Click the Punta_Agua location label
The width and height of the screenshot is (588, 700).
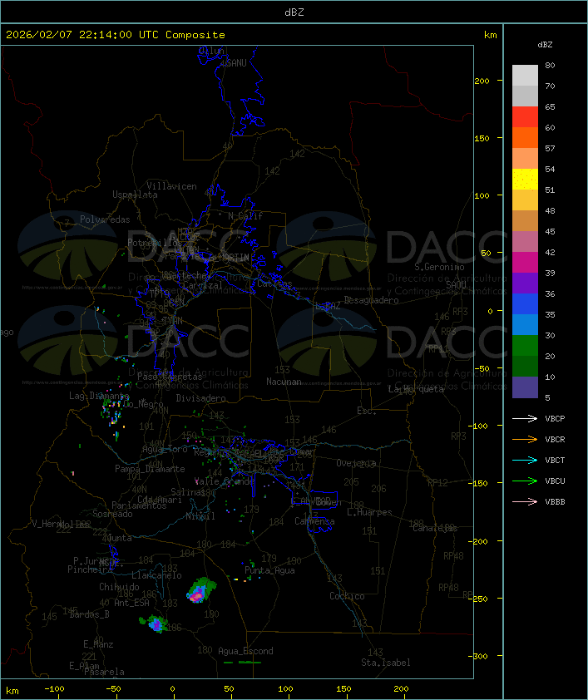click(269, 570)
